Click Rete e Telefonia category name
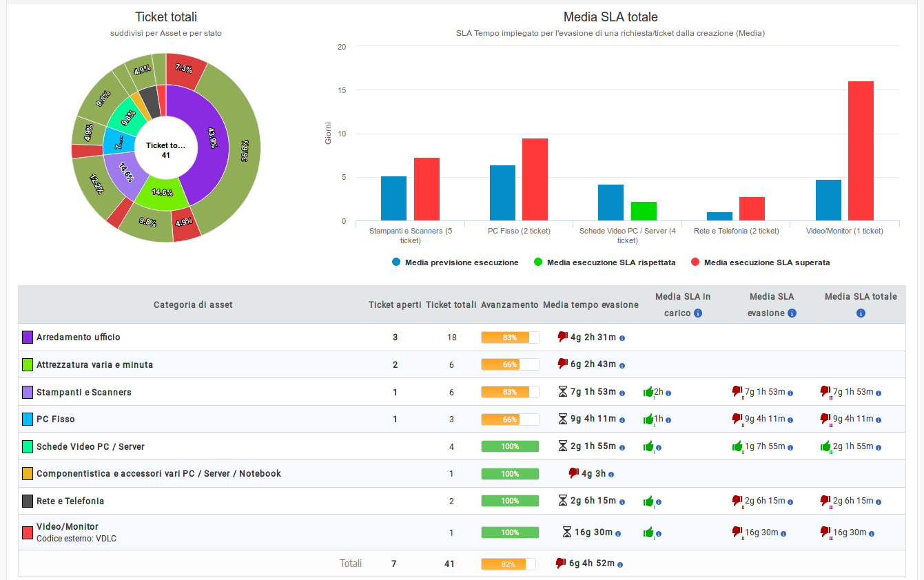The width and height of the screenshot is (924, 580). (70, 501)
